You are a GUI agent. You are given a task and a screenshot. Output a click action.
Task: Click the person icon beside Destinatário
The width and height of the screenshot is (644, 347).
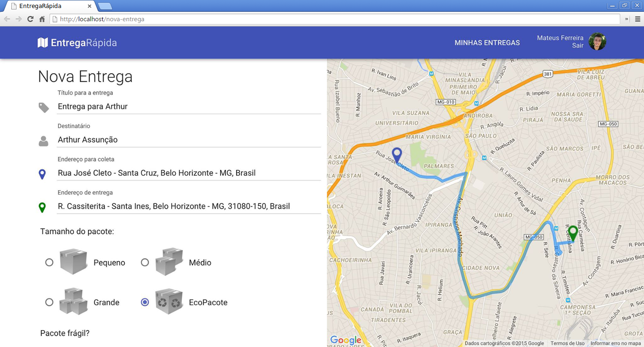43,141
